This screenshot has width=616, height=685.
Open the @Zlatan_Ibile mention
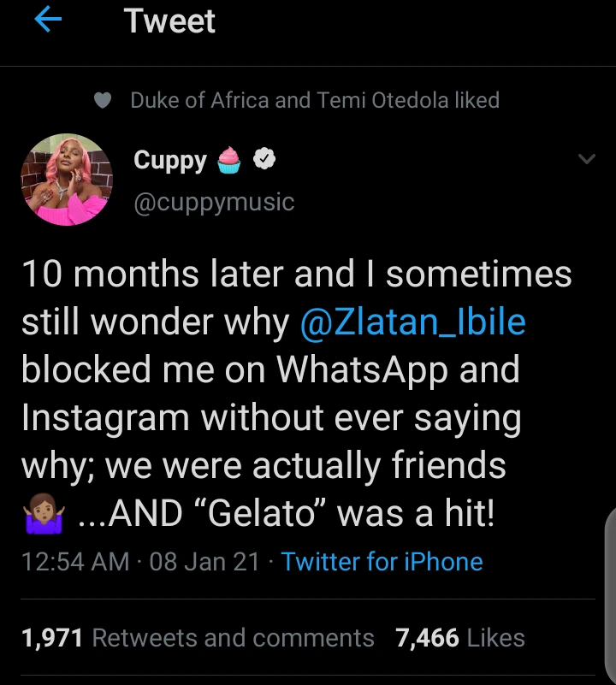point(412,322)
